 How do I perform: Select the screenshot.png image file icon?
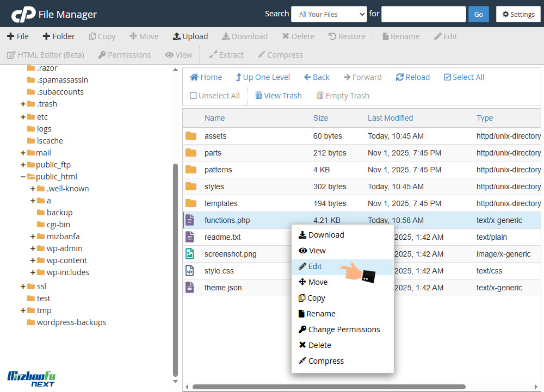pos(190,254)
